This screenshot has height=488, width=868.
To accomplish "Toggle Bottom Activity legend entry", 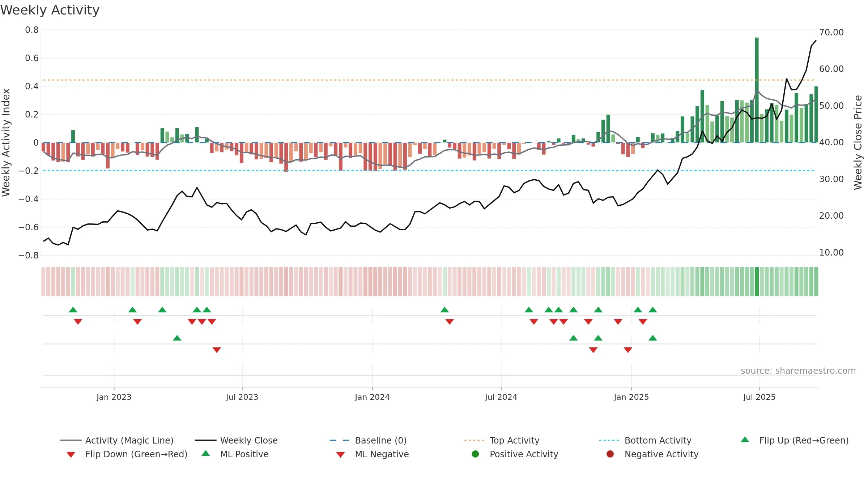I will 645,440.
